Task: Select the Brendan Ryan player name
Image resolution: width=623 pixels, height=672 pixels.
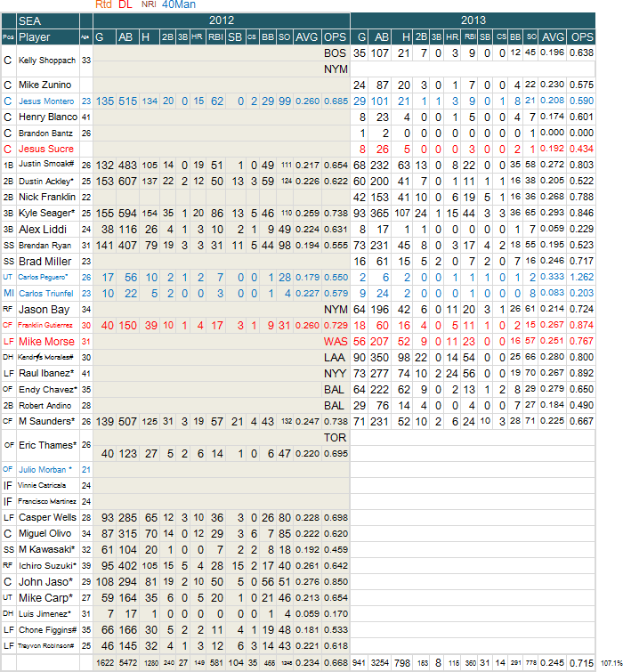Action: 45,246
